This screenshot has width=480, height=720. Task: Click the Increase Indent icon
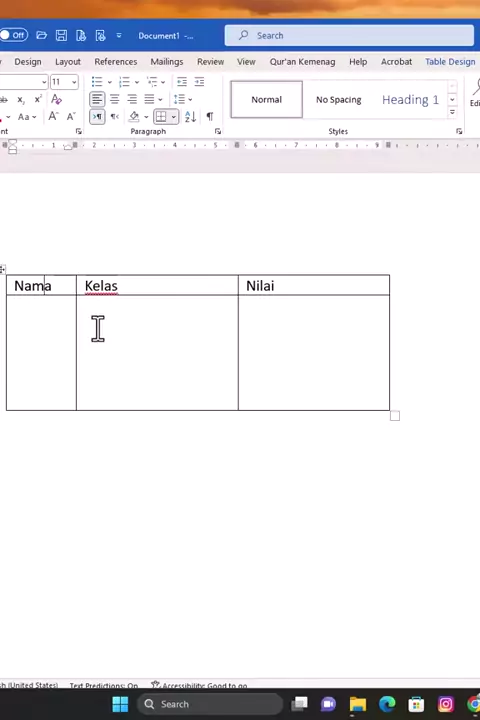(199, 82)
